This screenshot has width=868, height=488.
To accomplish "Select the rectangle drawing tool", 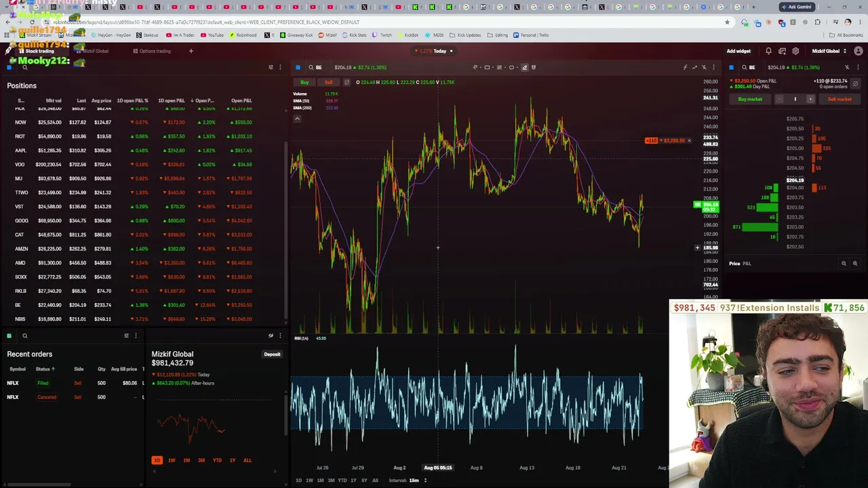I will pyautogui.click(x=487, y=67).
